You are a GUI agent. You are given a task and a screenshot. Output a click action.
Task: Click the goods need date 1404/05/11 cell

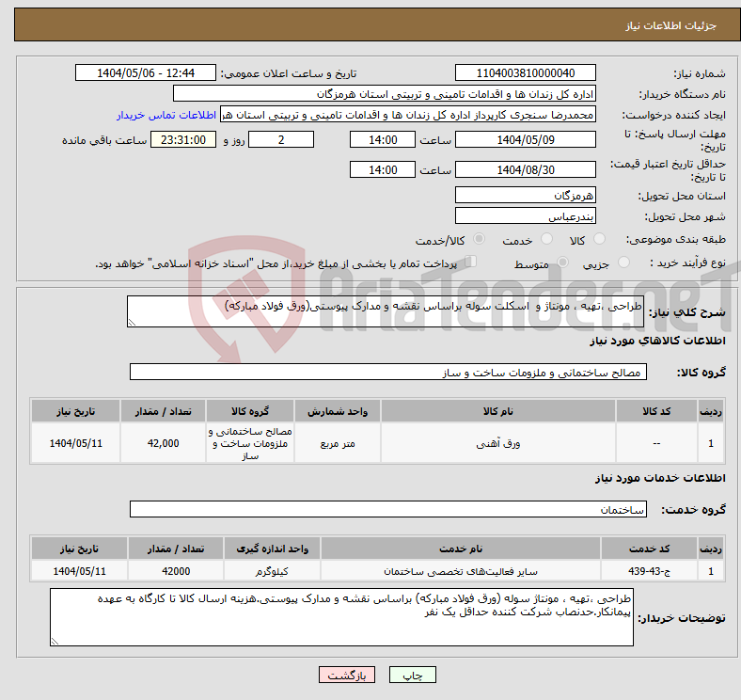coord(75,443)
